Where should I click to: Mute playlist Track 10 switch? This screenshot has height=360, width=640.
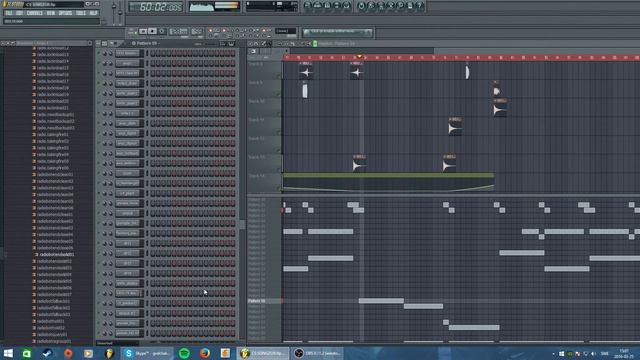279,113
